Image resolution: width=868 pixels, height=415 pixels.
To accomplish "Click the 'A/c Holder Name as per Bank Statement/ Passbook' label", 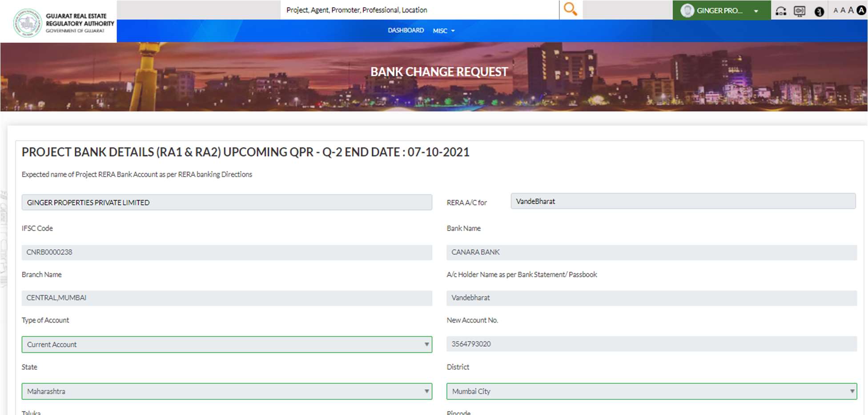I will tap(522, 275).
